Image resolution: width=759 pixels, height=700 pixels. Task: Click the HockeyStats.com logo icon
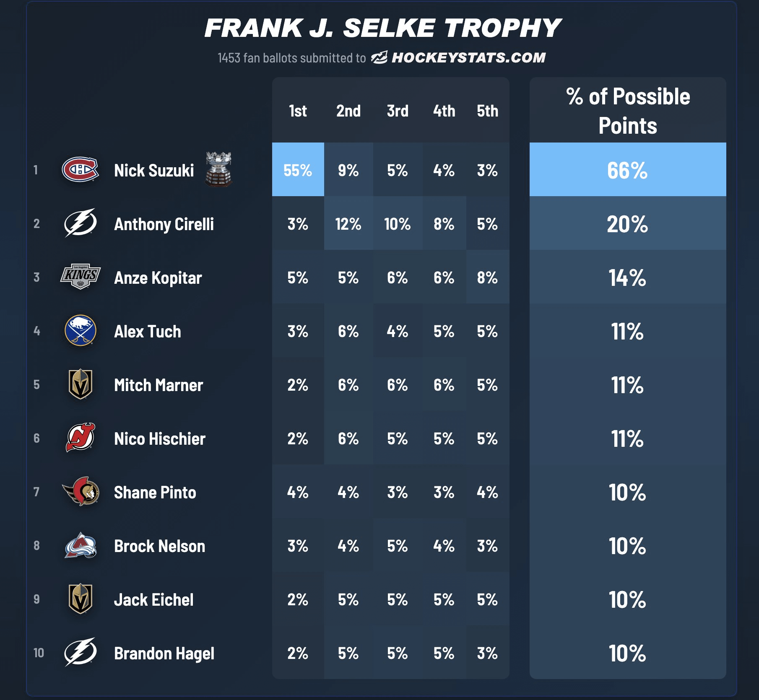pyautogui.click(x=379, y=57)
